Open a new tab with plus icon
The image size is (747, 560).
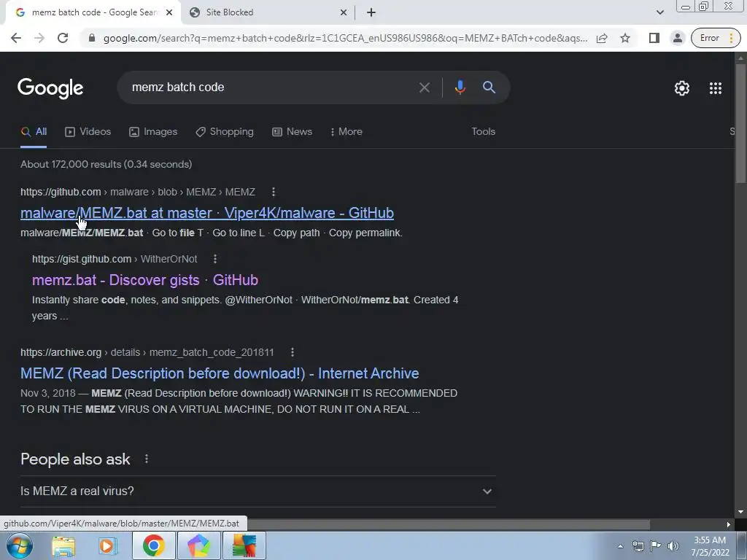(x=371, y=12)
